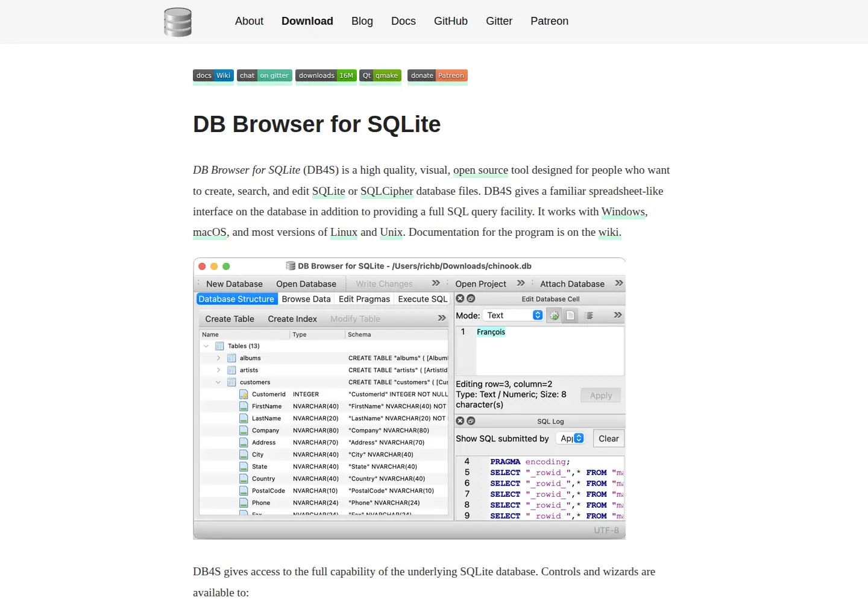Expand the albums table node
Viewport: 868px width, 603px height.
[218, 358]
